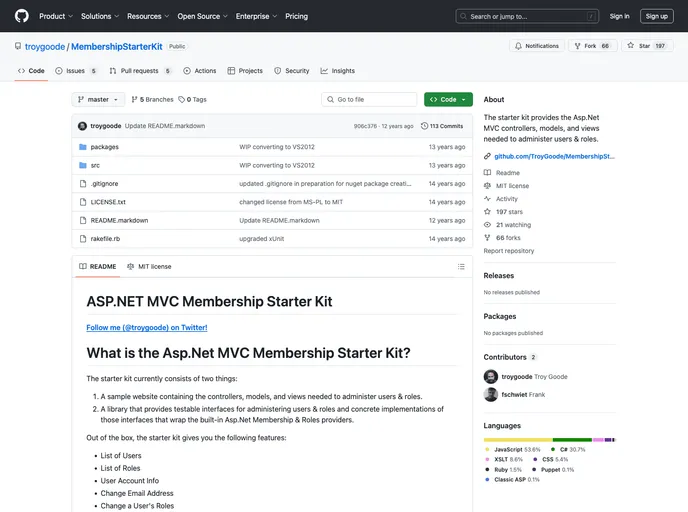Click Troy Goode contributor avatar
This screenshot has width=688, height=512.
click(x=491, y=376)
